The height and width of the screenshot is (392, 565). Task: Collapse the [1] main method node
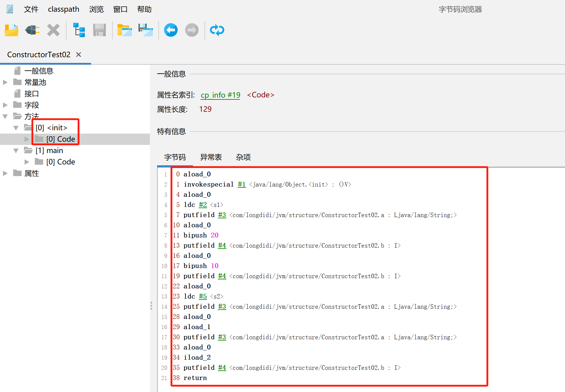(16, 150)
